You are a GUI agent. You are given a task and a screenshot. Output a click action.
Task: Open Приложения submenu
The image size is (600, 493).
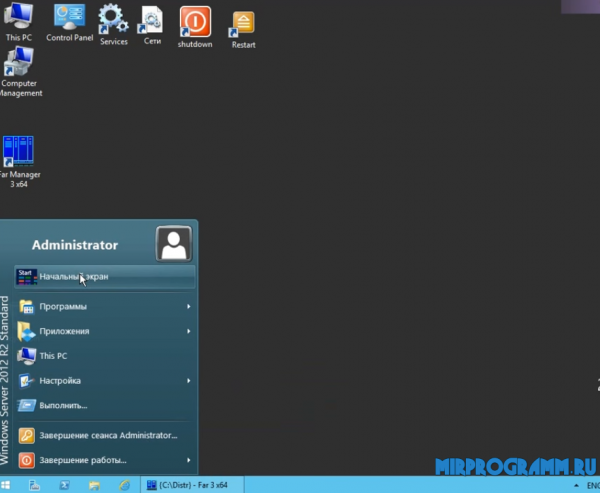pos(104,331)
